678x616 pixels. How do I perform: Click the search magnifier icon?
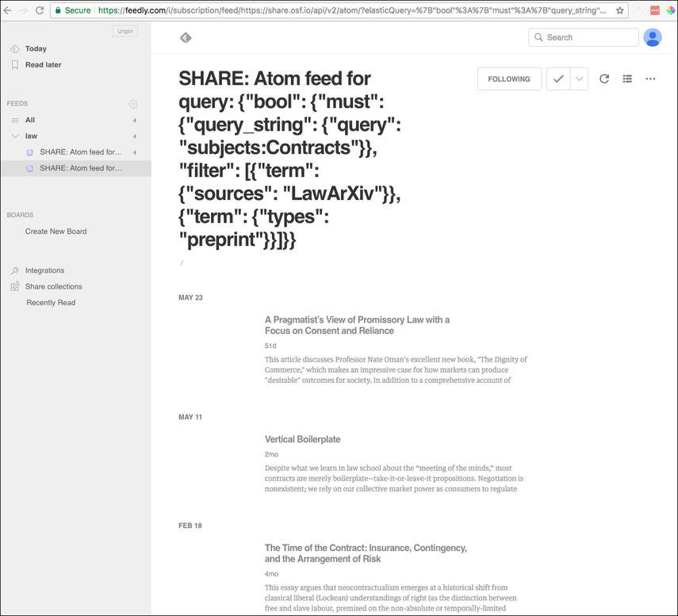[538, 37]
